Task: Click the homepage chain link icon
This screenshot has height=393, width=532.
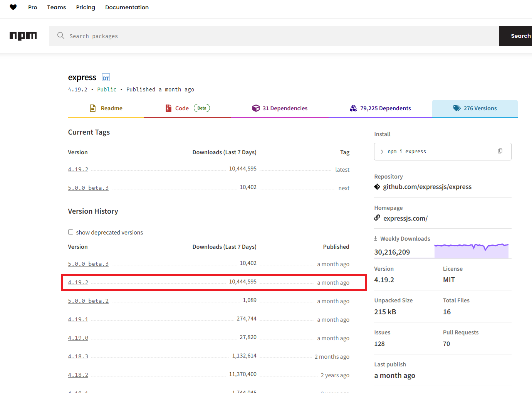Action: [x=377, y=218]
